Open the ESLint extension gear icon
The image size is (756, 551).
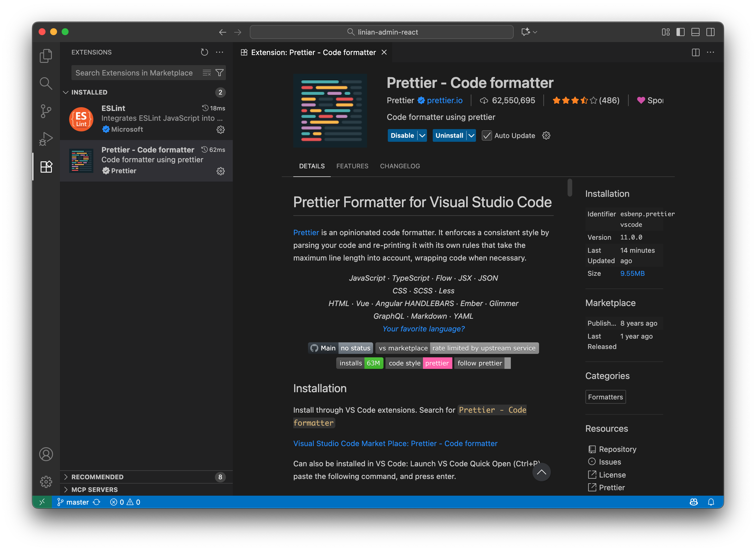(221, 130)
